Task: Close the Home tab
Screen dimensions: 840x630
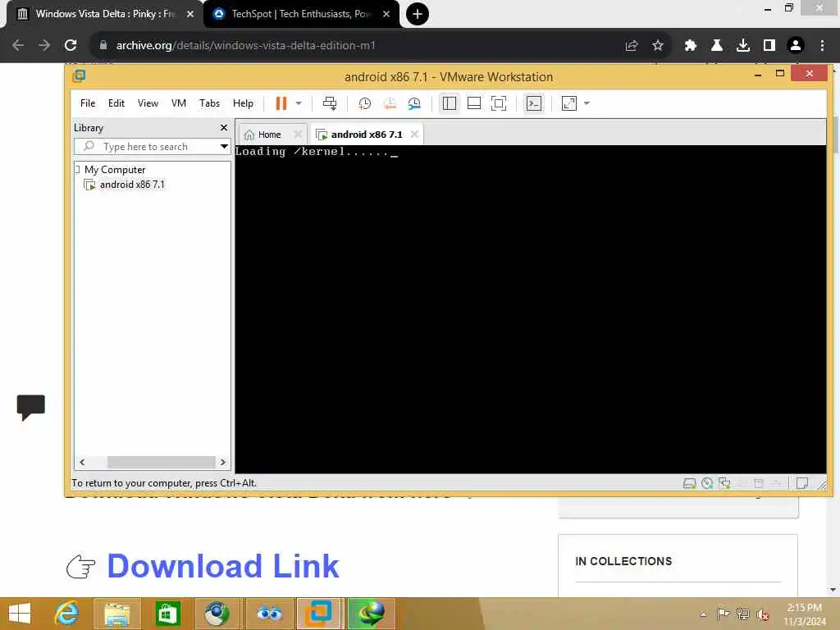Action: [x=298, y=135]
